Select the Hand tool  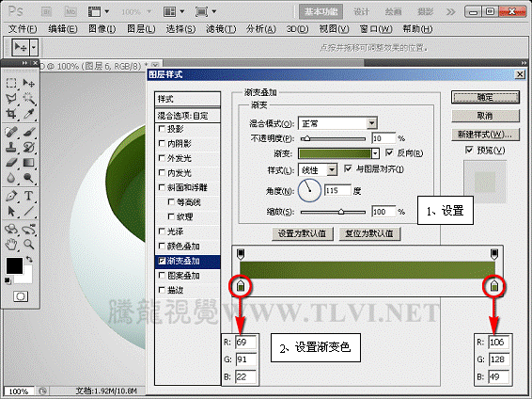[x=11, y=244]
